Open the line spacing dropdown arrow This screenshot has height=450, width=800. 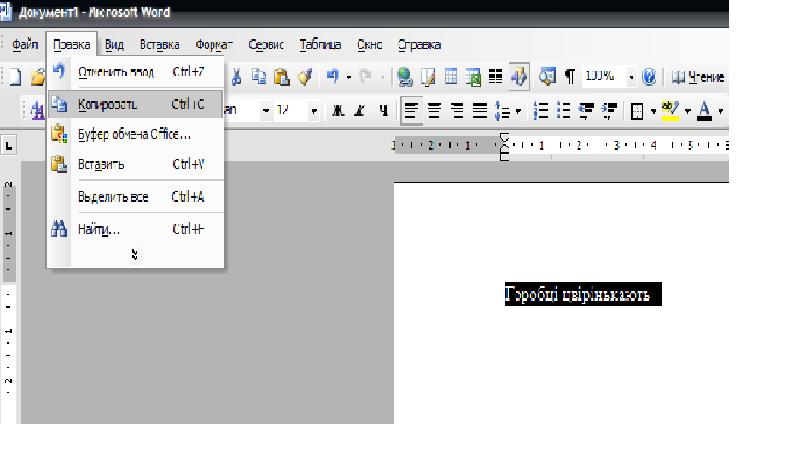pos(518,111)
